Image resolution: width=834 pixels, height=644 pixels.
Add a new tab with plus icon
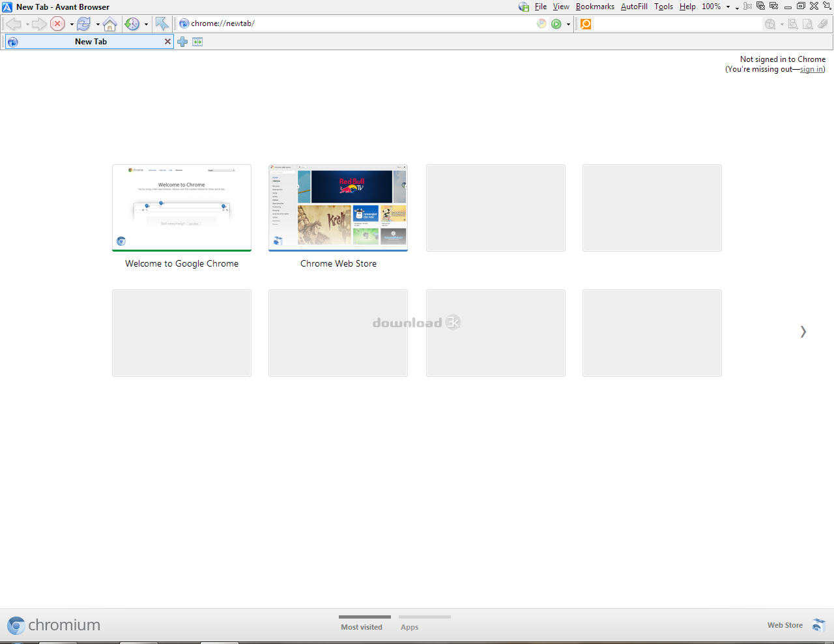pyautogui.click(x=182, y=42)
